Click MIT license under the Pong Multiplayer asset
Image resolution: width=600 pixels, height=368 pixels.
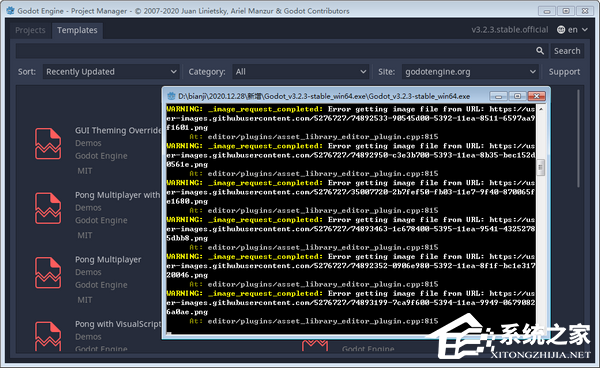click(85, 300)
